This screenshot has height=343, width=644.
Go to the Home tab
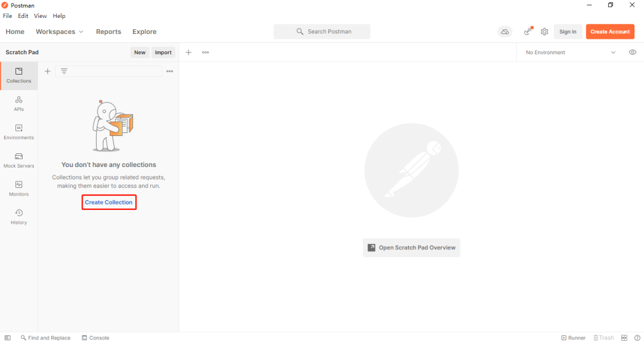15,32
